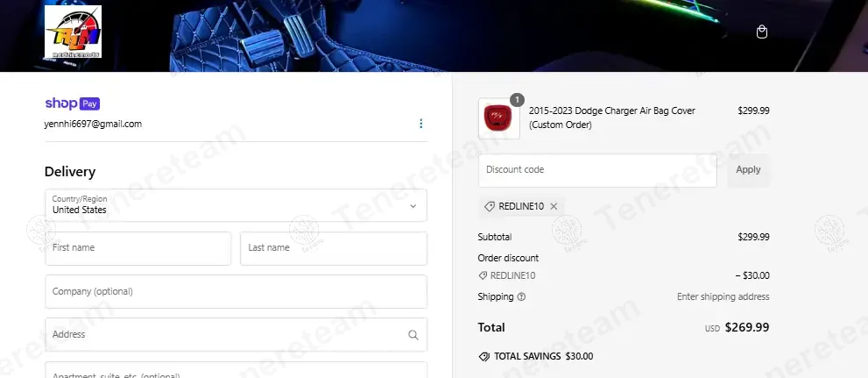Open the three-dot menu beside email
This screenshot has height=378, width=868.
click(x=420, y=124)
